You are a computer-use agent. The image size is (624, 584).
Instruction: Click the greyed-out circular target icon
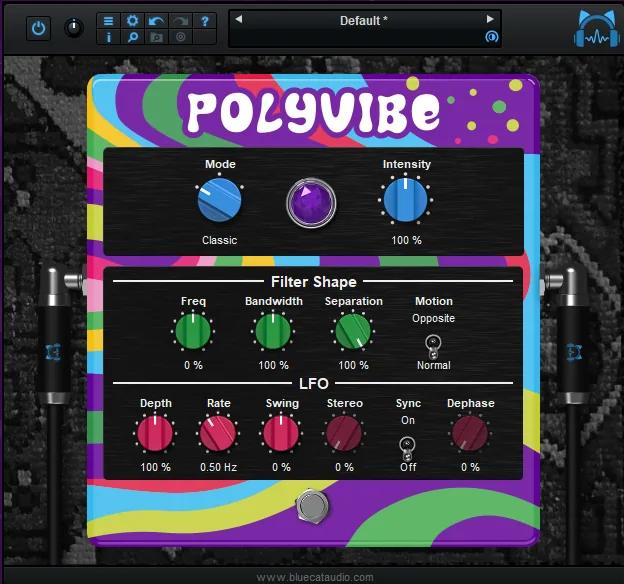pyautogui.click(x=181, y=37)
